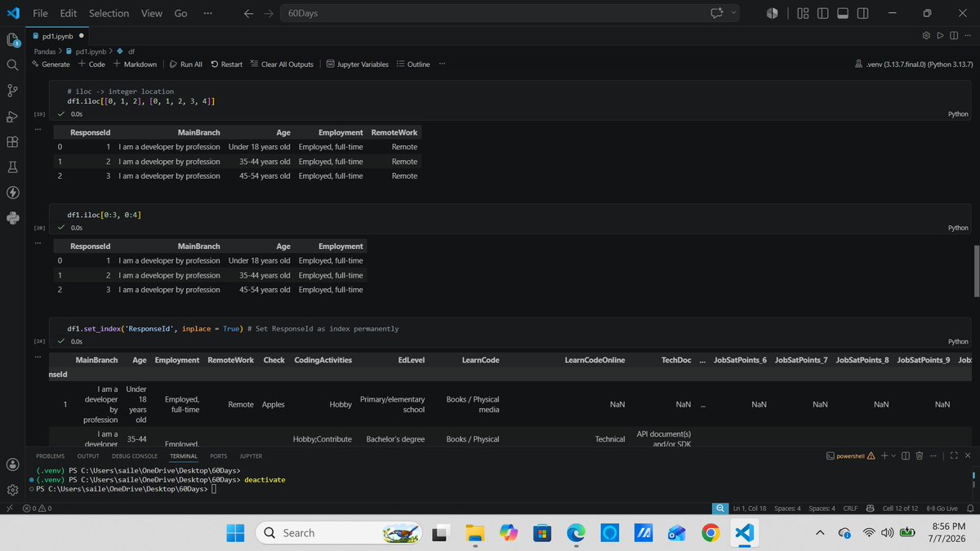Image resolution: width=980 pixels, height=551 pixels.
Task: Click Restart kernel button
Action: coord(226,64)
